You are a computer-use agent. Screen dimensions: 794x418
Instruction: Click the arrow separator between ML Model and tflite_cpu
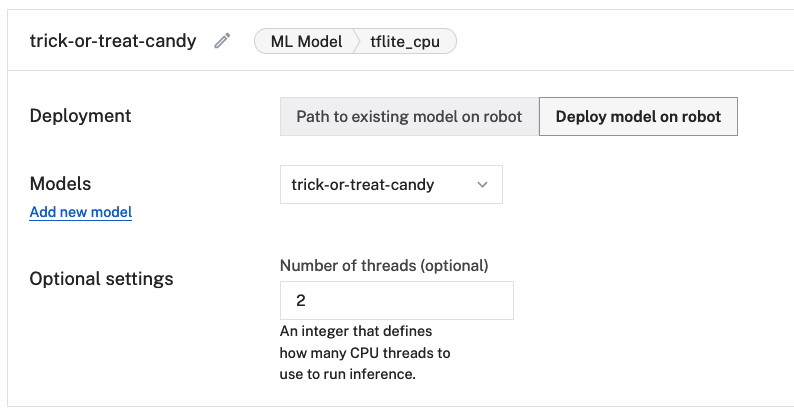coord(356,41)
